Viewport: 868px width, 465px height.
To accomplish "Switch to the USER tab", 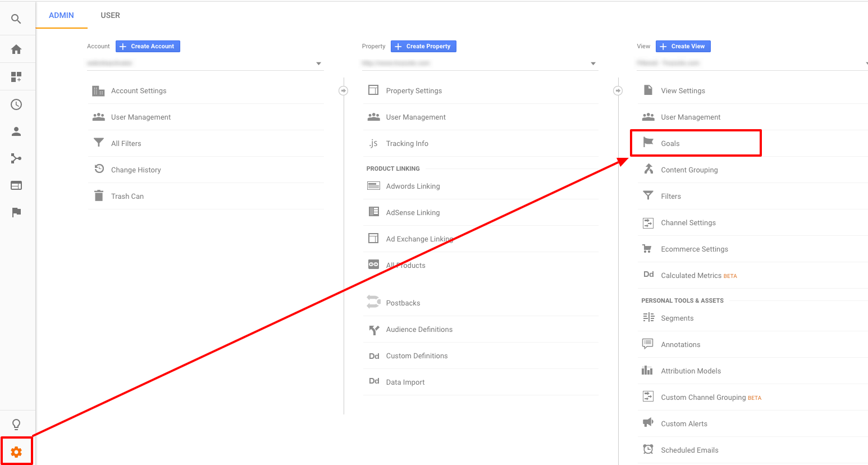I will 110,15.
